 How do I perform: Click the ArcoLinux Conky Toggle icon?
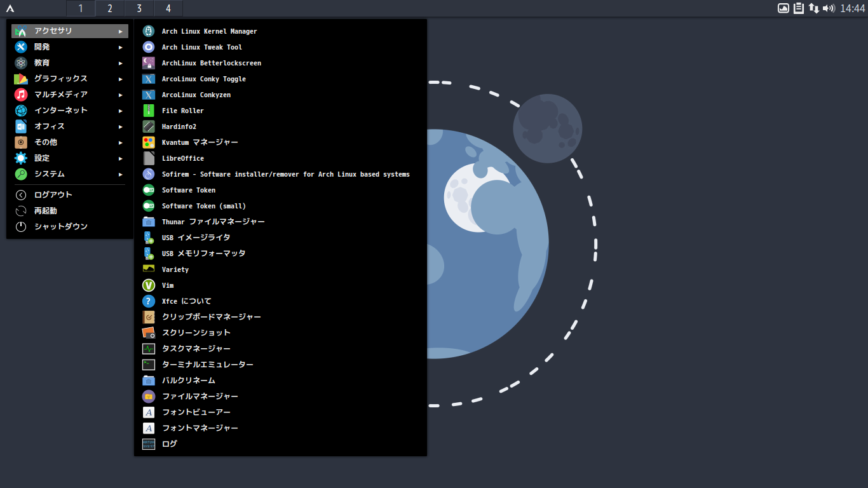149,79
